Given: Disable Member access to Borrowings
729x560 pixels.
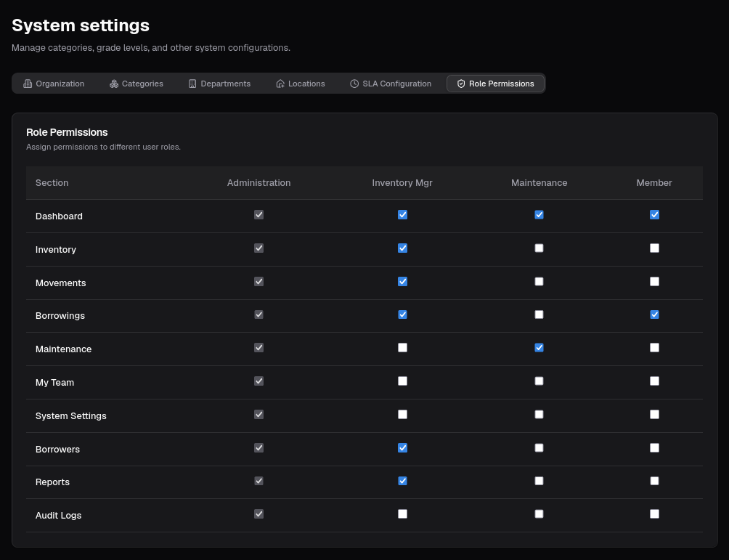Looking at the screenshot, I should point(654,315).
